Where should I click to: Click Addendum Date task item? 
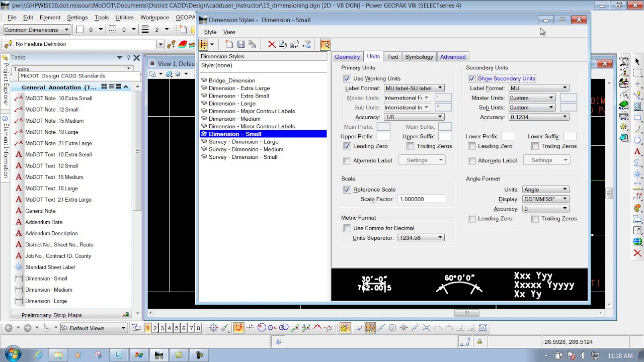click(44, 222)
